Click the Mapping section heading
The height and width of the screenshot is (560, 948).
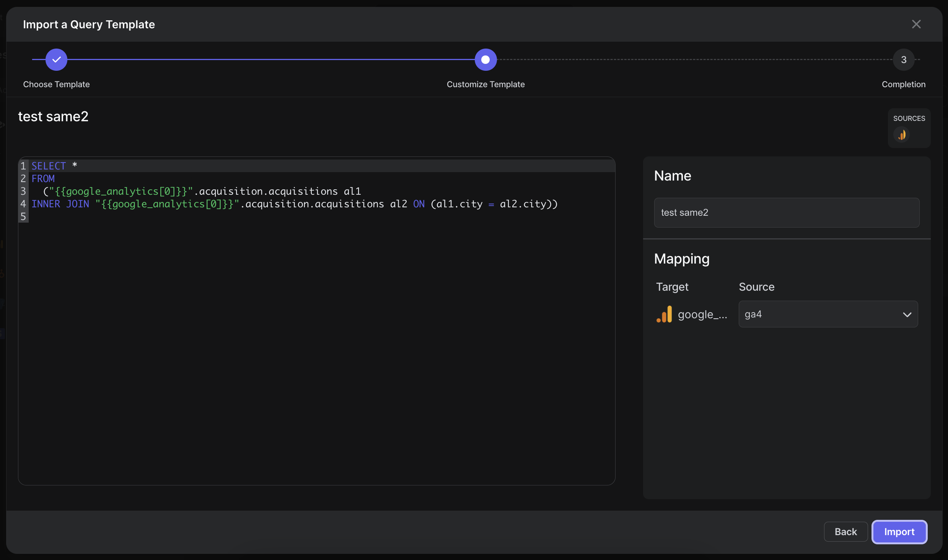(682, 259)
